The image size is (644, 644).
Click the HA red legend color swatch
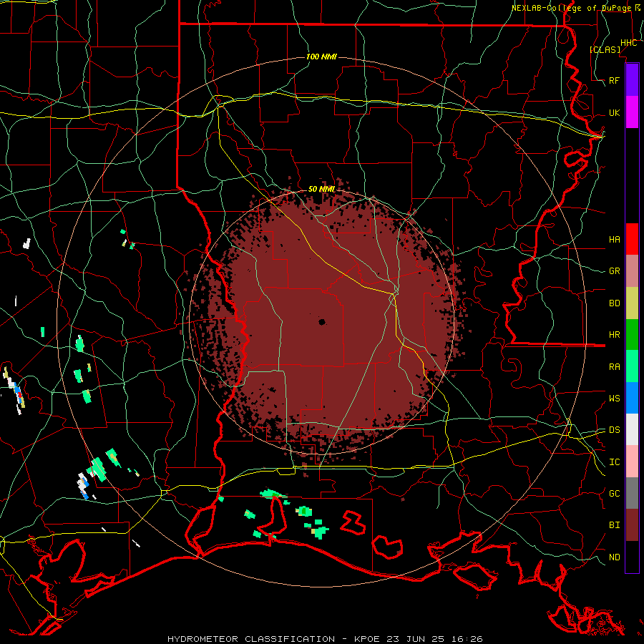[632, 239]
